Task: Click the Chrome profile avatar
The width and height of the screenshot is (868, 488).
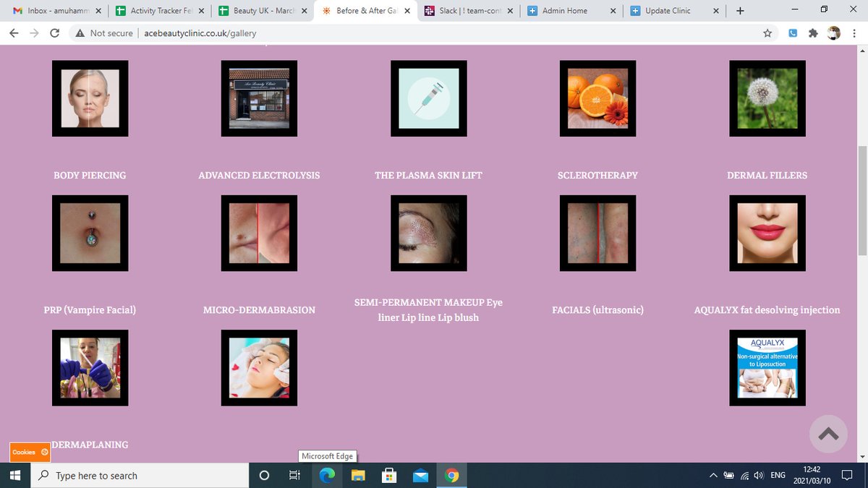Action: (834, 33)
